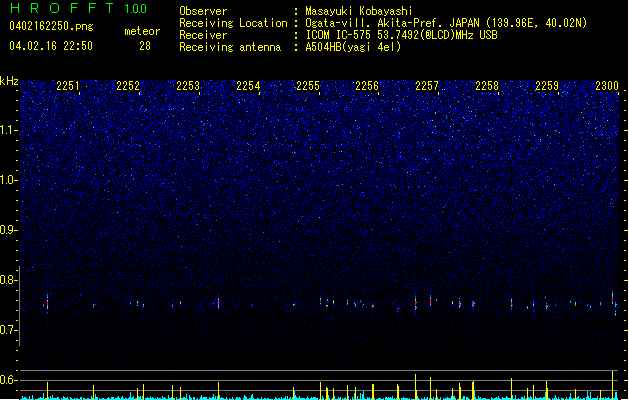Screen dimensions: 629x400
Task: Click the green 'meteor' label
Action: [142, 31]
